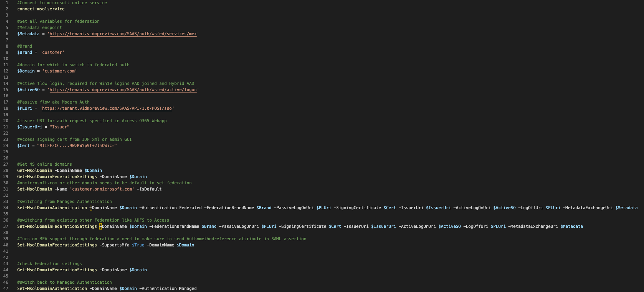Click line number 47 in the gutter
Screen dimensions: 644x292
pyautogui.click(x=6, y=289)
